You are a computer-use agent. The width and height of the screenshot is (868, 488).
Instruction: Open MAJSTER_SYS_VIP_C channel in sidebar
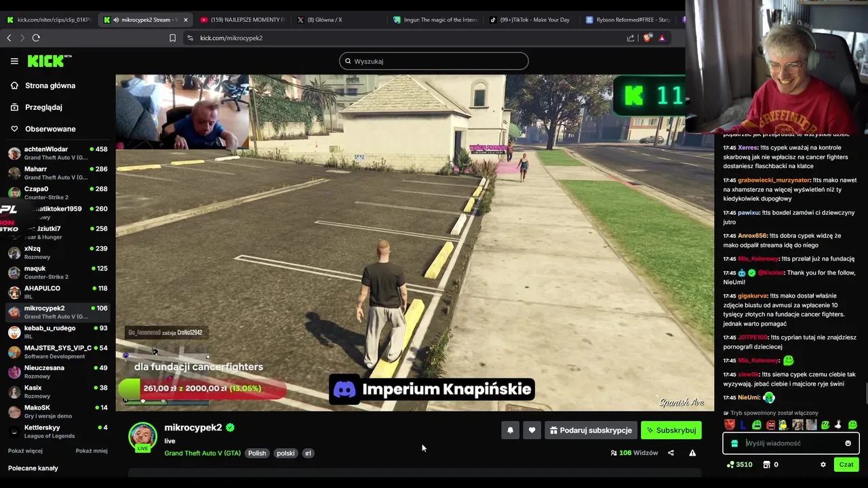pos(58,352)
